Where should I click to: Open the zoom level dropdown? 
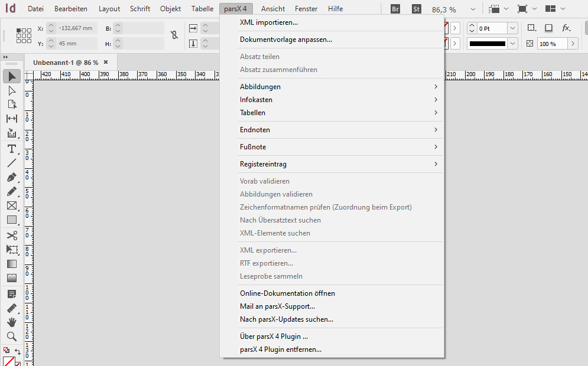point(473,9)
